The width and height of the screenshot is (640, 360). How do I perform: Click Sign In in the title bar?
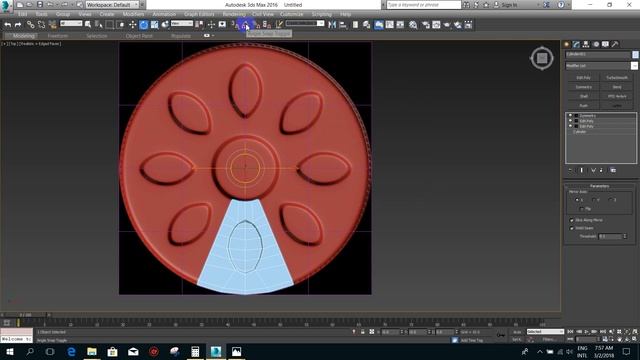(x=509, y=5)
